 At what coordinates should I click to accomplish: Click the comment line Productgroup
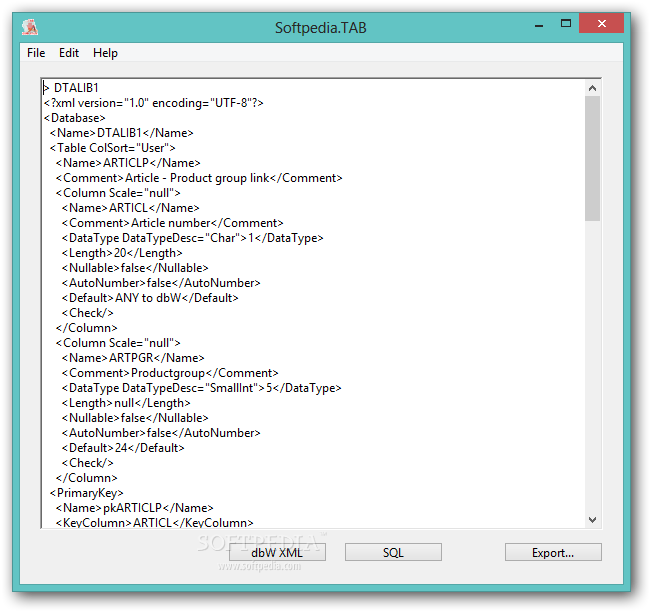click(170, 373)
